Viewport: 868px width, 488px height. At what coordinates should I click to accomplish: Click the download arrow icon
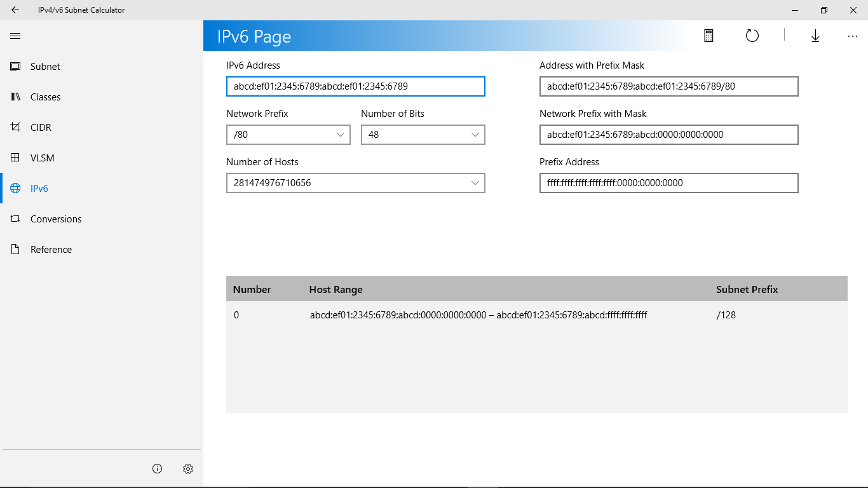click(x=815, y=36)
